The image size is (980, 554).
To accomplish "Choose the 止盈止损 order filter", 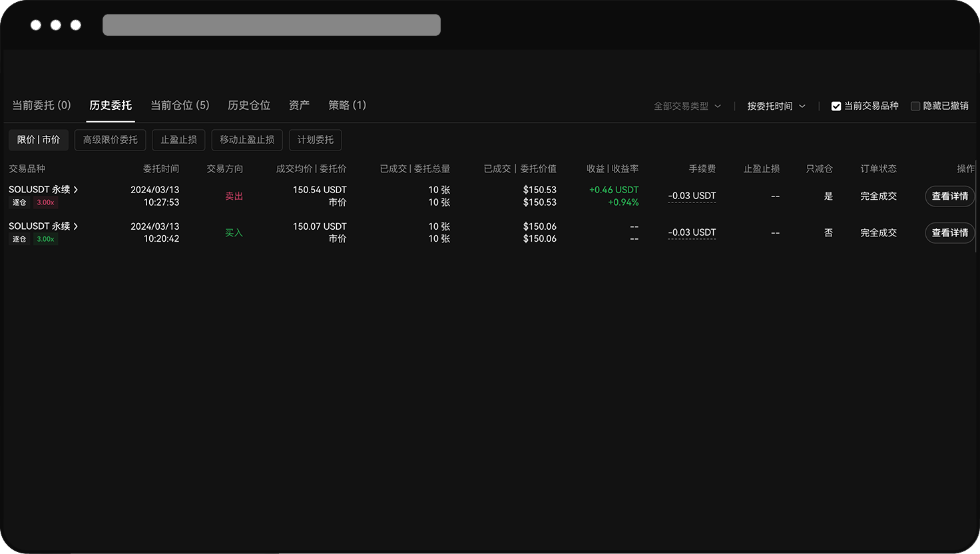I will tap(178, 140).
